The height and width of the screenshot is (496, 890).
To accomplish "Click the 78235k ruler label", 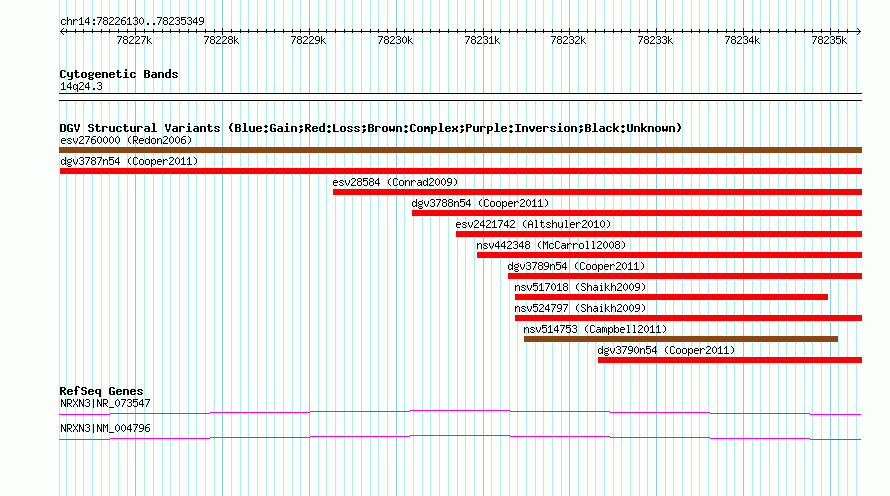I will (x=829, y=40).
